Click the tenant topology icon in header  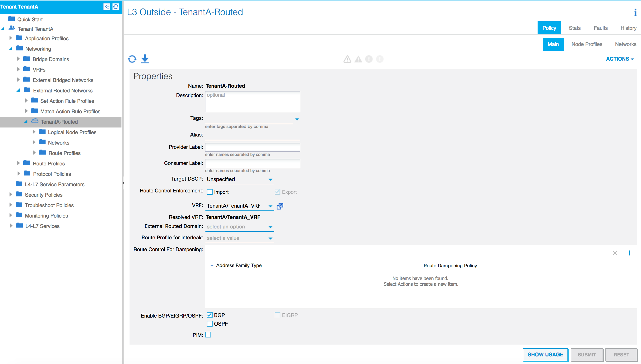pyautogui.click(x=106, y=6)
